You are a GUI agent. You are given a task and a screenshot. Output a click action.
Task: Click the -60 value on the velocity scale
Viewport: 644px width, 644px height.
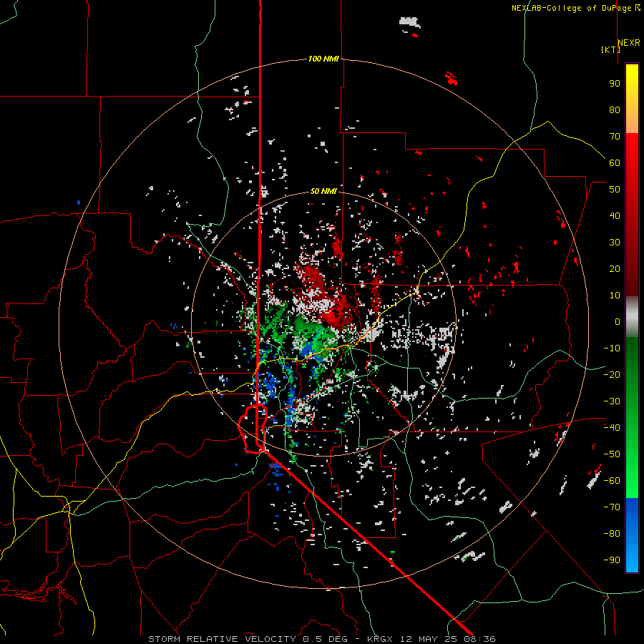click(x=612, y=481)
